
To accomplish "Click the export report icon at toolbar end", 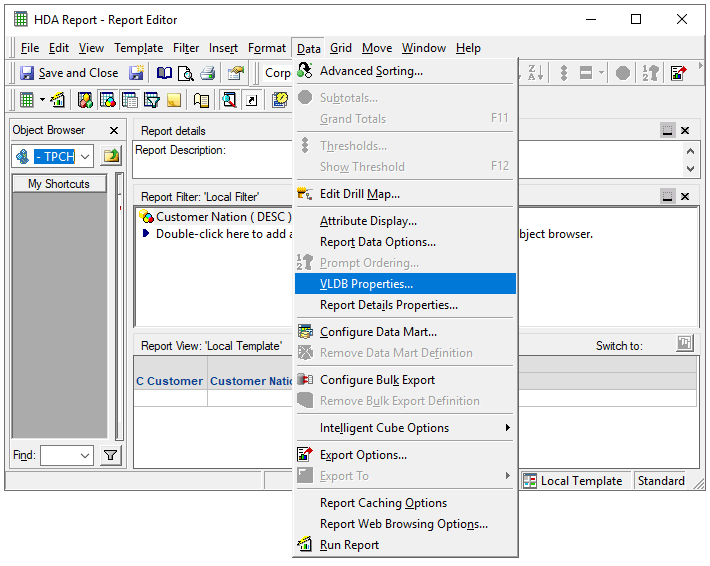I will [x=679, y=73].
